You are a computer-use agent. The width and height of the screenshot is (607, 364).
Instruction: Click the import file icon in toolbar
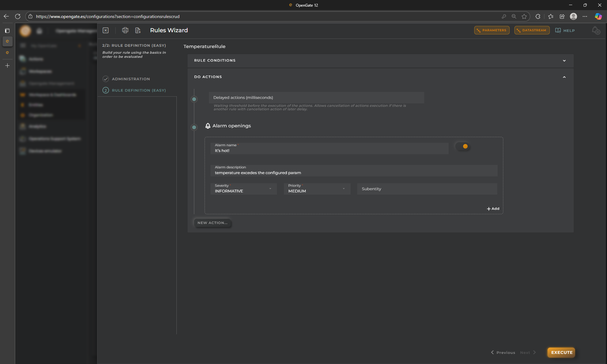point(138,30)
